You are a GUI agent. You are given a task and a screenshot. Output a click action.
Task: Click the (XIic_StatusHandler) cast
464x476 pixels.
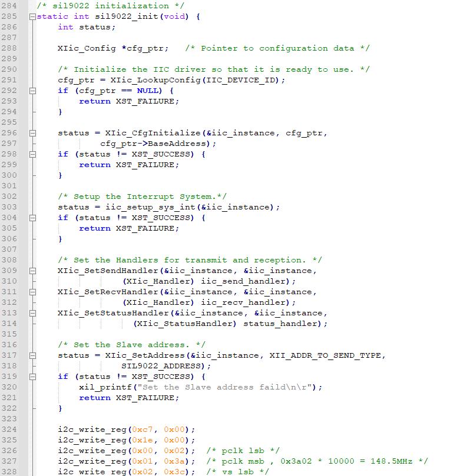[x=184, y=324]
